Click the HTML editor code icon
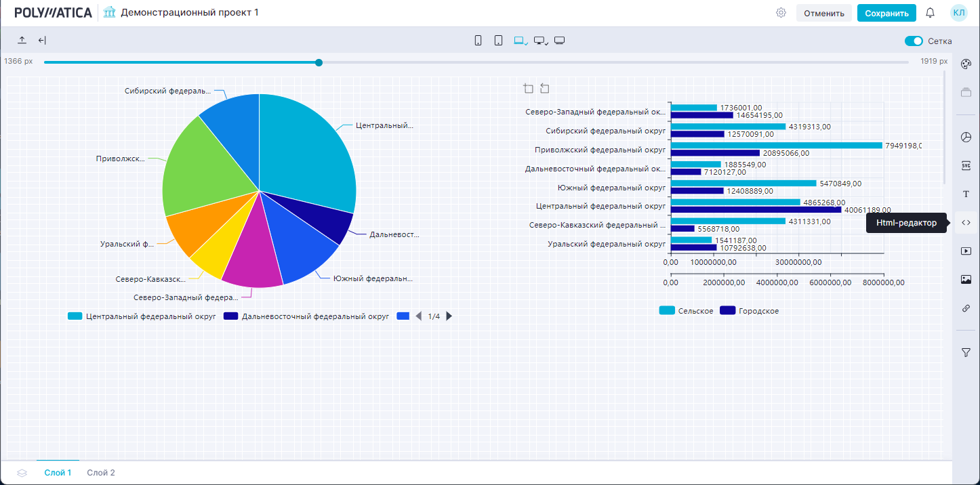 (x=966, y=223)
